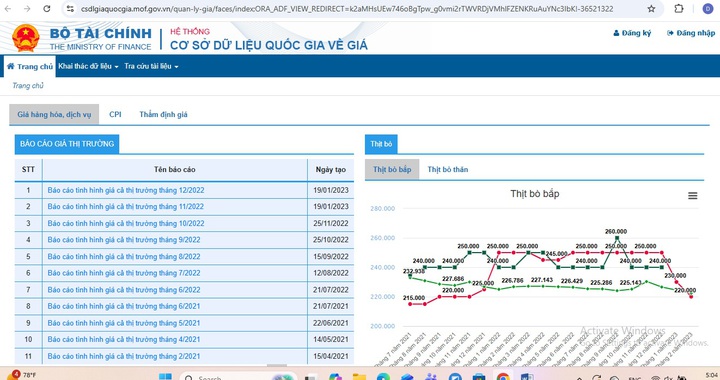Open report for tháng 7/2022
The height and width of the screenshot is (380, 720).
pos(124,273)
